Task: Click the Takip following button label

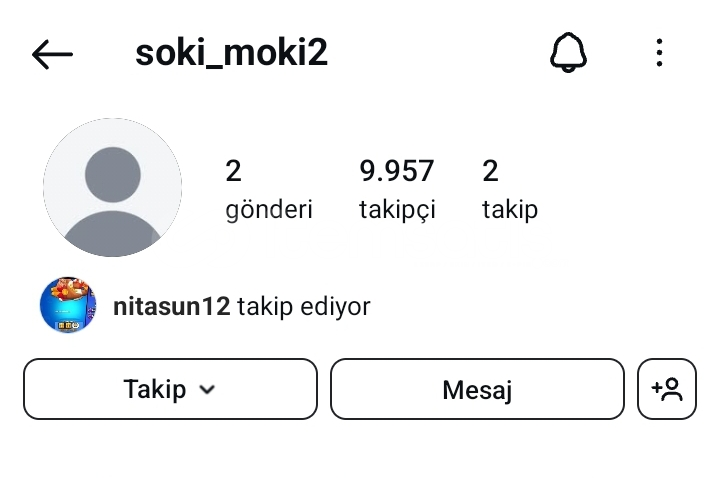Action: 155,389
